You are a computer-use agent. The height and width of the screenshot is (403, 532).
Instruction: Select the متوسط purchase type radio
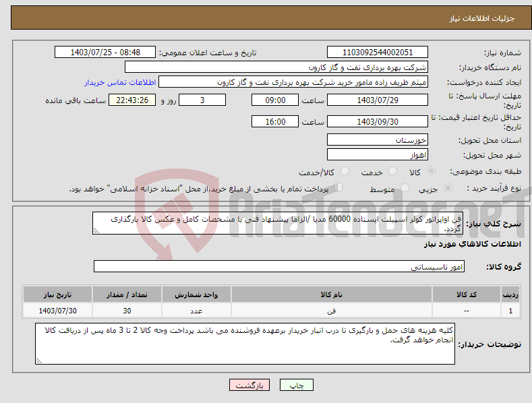(405, 187)
